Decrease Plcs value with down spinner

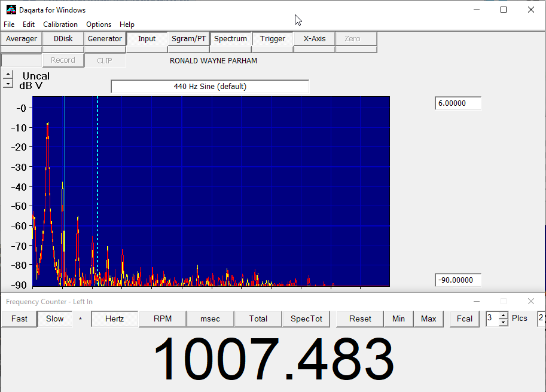pyautogui.click(x=503, y=322)
